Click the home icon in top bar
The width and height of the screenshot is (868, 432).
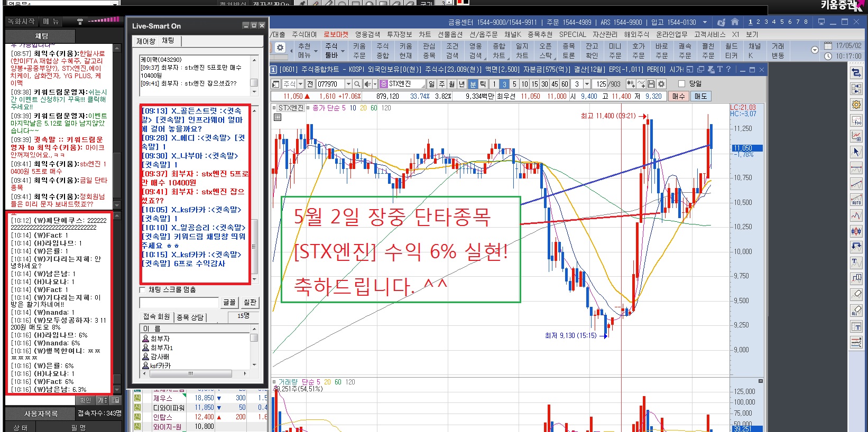(x=735, y=22)
